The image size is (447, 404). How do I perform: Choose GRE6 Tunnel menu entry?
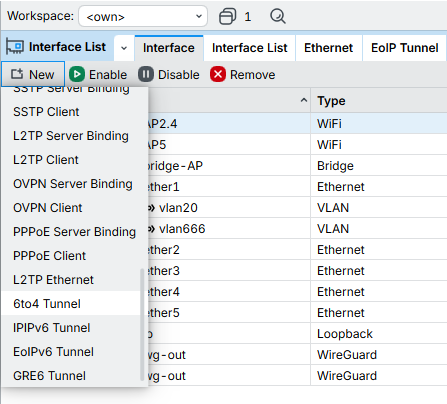(71, 376)
